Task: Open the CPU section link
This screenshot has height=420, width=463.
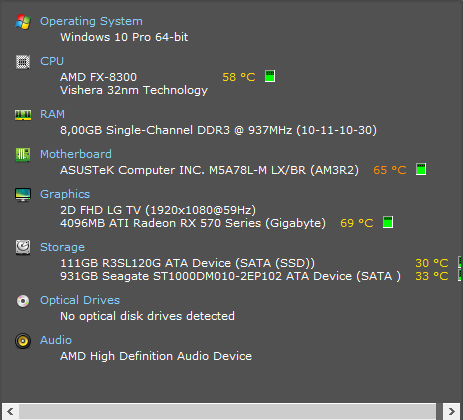Action: coord(52,61)
